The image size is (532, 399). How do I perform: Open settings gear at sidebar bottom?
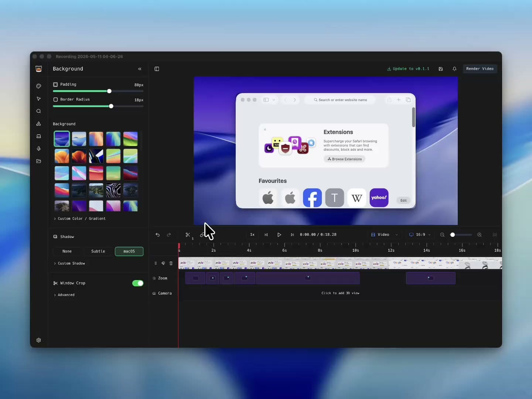[x=38, y=340]
